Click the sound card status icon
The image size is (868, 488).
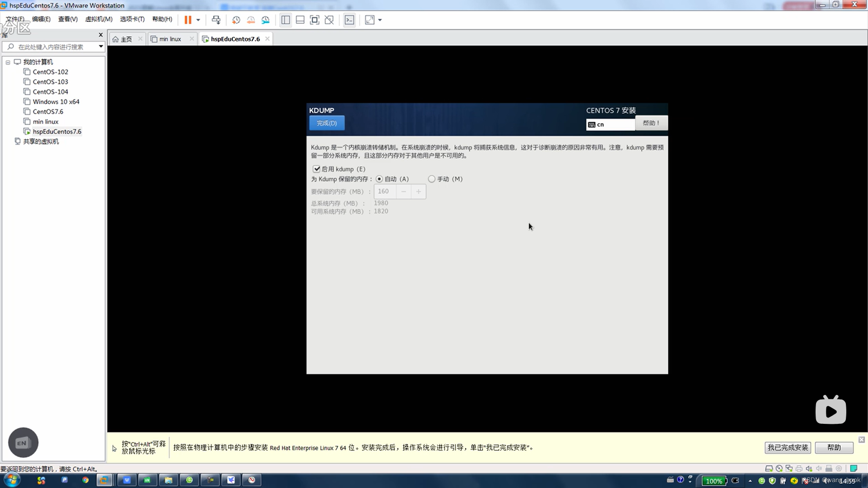click(x=809, y=469)
